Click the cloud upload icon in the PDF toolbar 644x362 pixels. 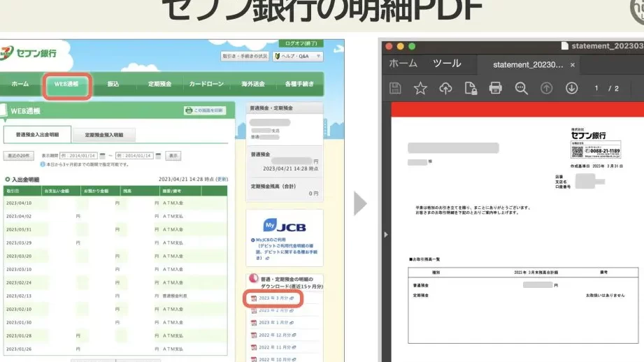445,88
